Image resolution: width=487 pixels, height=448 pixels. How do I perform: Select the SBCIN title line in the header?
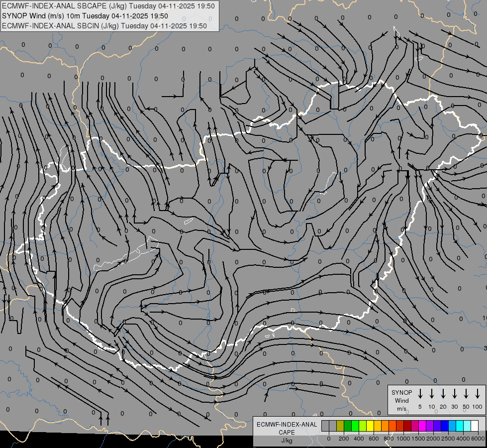click(x=104, y=26)
